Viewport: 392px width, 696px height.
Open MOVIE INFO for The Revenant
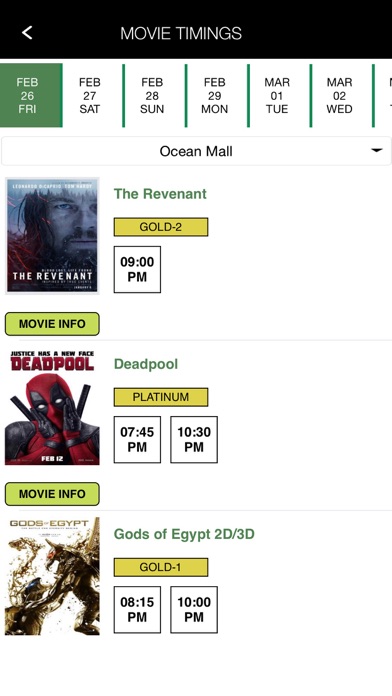coord(52,324)
